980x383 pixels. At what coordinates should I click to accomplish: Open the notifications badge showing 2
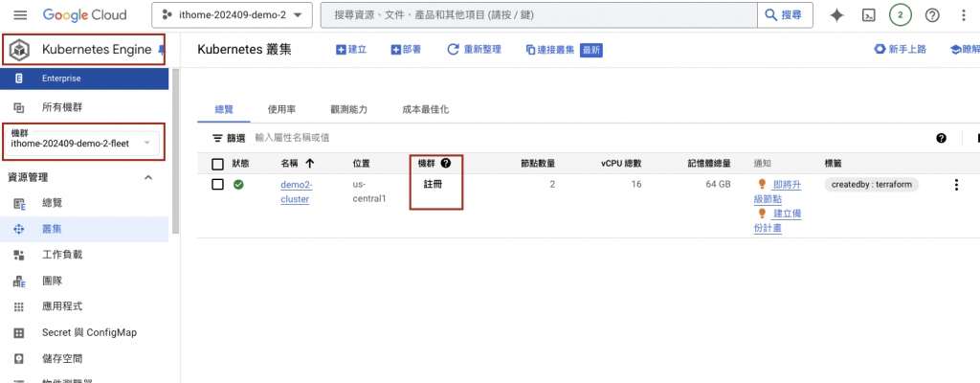pyautogui.click(x=900, y=15)
